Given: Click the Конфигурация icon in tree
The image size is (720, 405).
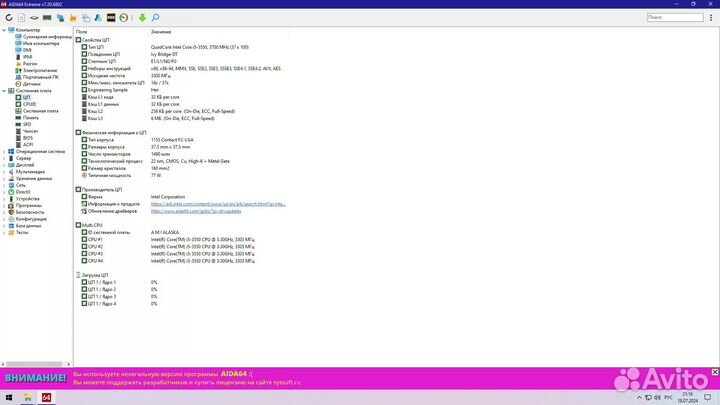Looking at the screenshot, I should 11,219.
